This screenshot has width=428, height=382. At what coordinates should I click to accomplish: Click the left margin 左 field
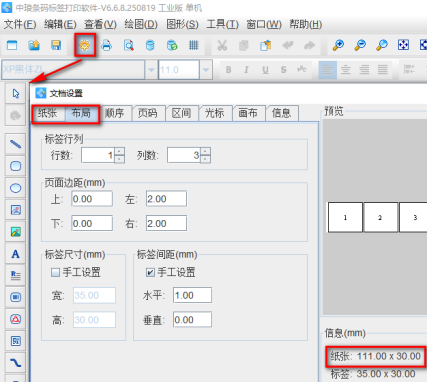166,199
